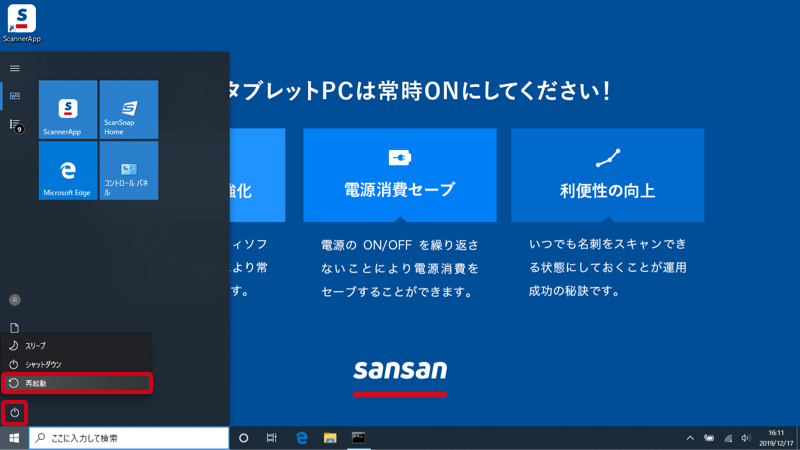Open Documents icon in Start sidebar
The width and height of the screenshot is (800, 450).
pyautogui.click(x=15, y=328)
